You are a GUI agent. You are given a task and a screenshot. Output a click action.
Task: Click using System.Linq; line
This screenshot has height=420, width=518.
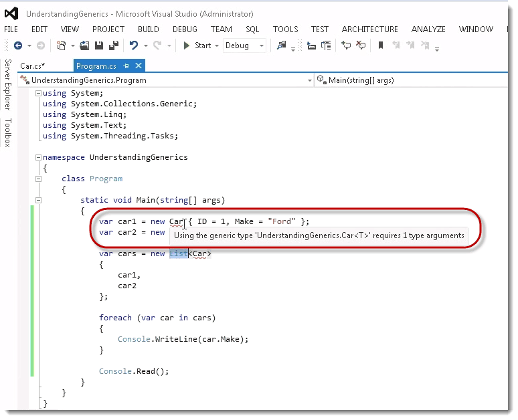84,114
